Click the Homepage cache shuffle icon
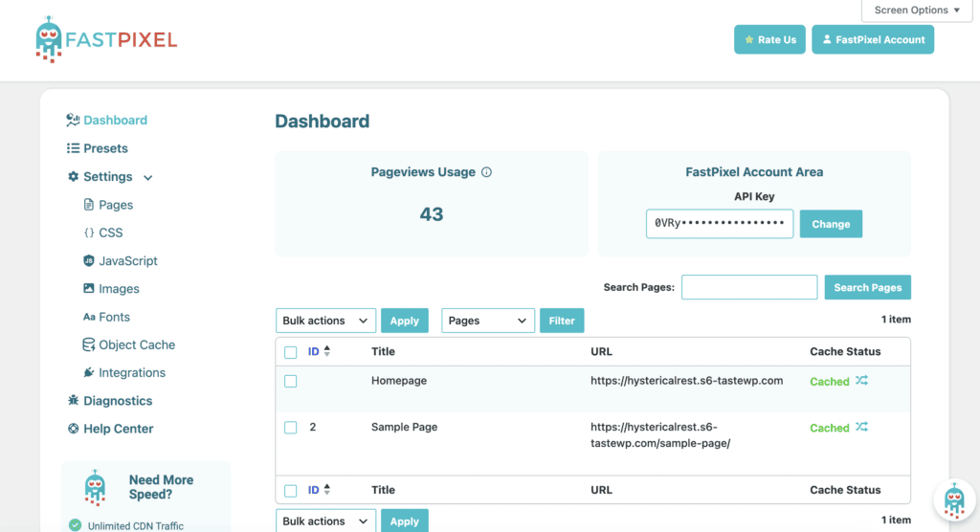 862,380
